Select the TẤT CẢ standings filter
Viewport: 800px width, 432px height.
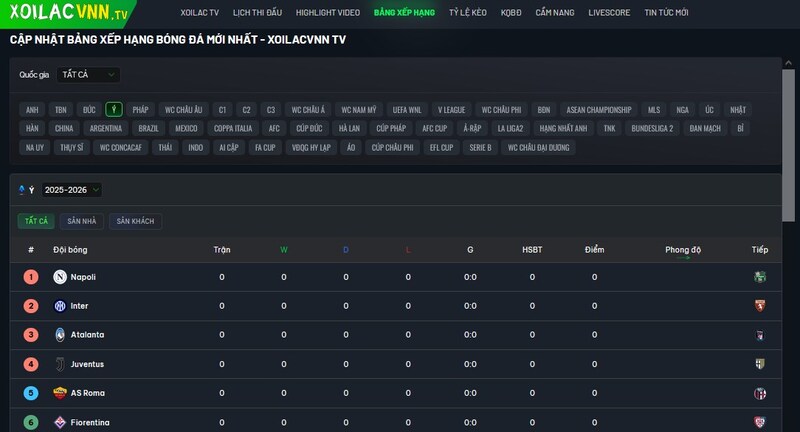coord(36,221)
